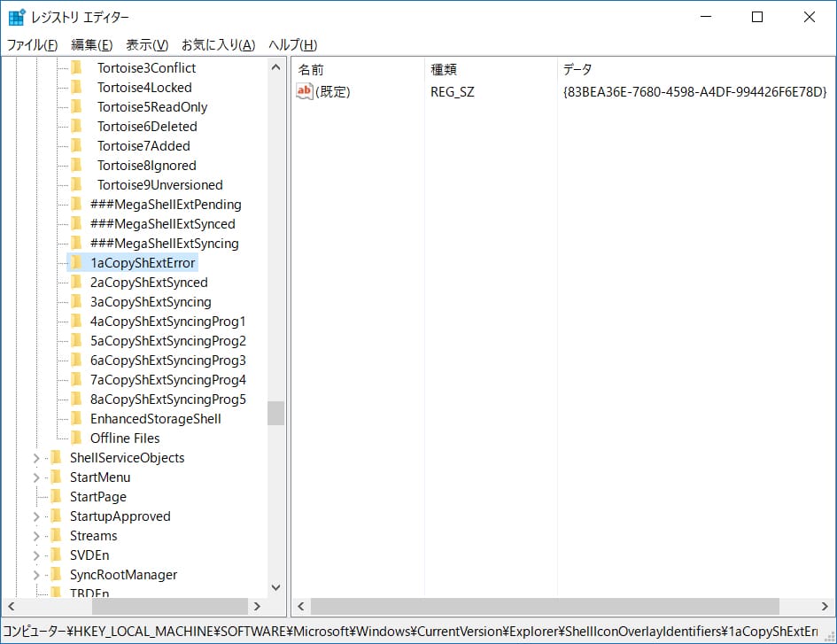Click folder icon of Tortoise4Locked key
837x644 pixels.
[x=77, y=87]
